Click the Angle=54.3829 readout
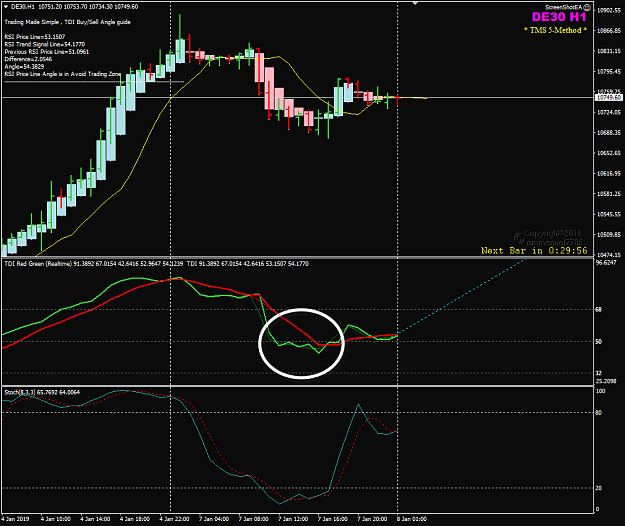This screenshot has height=526, width=625. (x=24, y=67)
